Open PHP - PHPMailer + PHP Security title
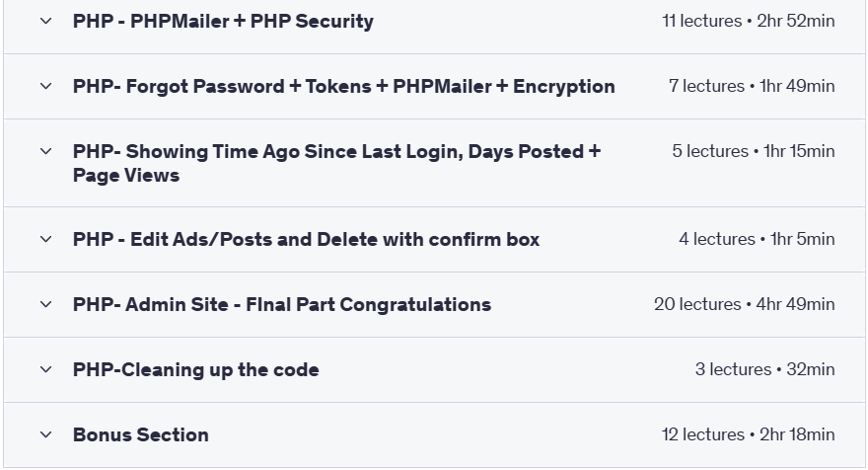Image resolution: width=868 pixels, height=470 pixels. click(x=223, y=21)
